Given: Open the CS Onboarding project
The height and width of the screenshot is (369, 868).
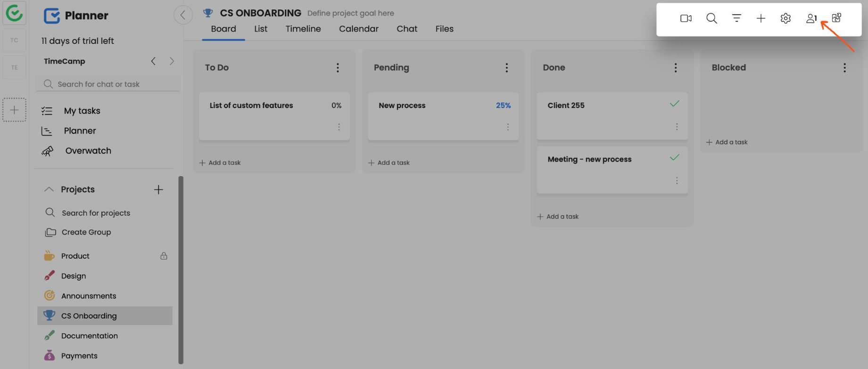Looking at the screenshot, I should [105, 316].
